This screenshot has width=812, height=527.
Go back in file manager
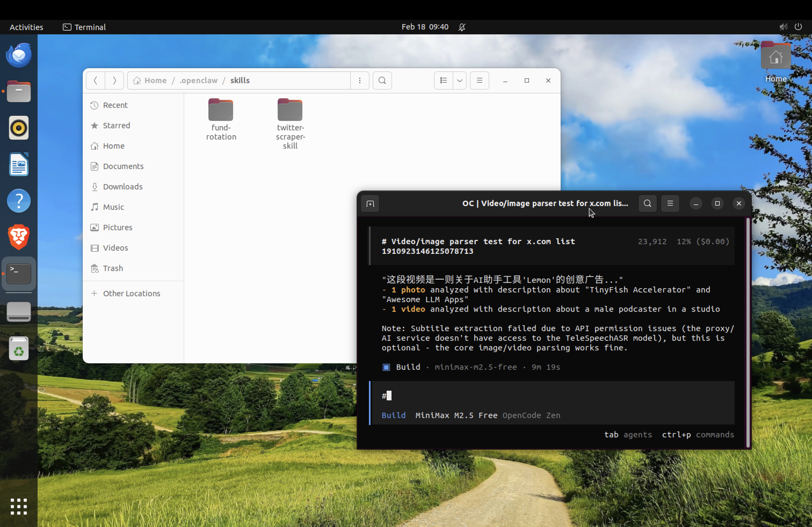pos(96,80)
